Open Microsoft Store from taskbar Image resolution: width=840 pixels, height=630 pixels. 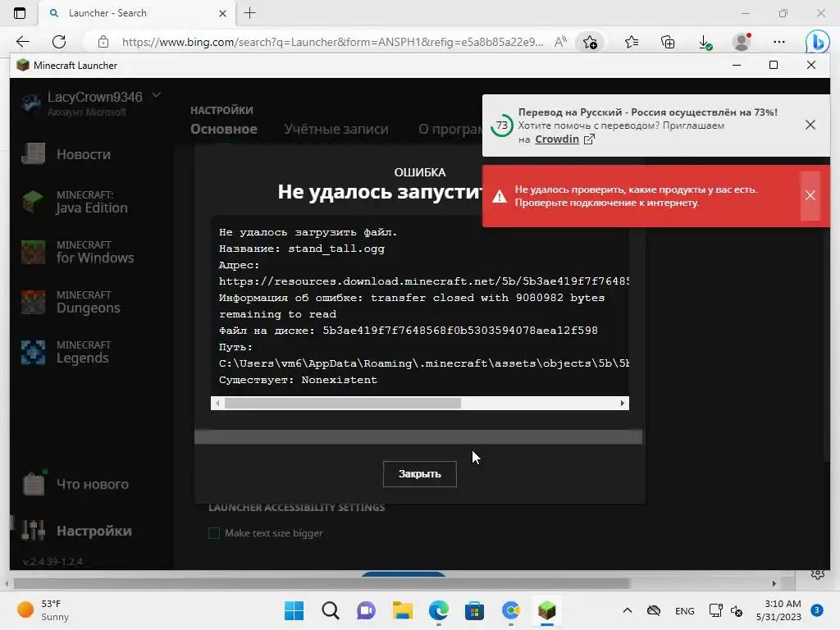point(474,610)
